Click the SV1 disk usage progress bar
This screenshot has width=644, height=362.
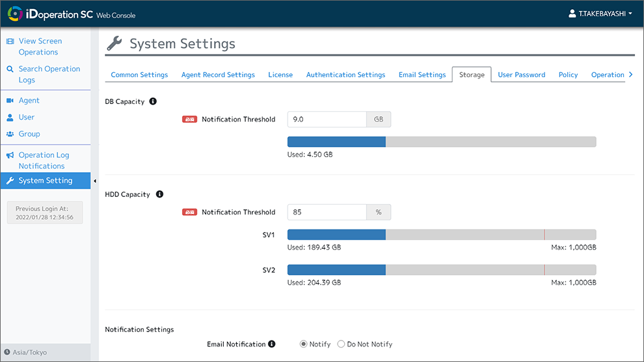click(442, 235)
